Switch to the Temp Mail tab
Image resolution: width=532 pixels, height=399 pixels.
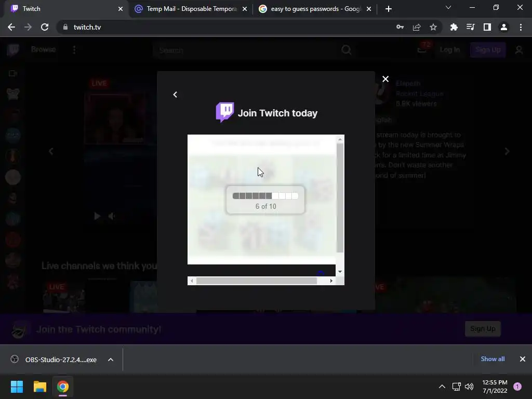[190, 9]
